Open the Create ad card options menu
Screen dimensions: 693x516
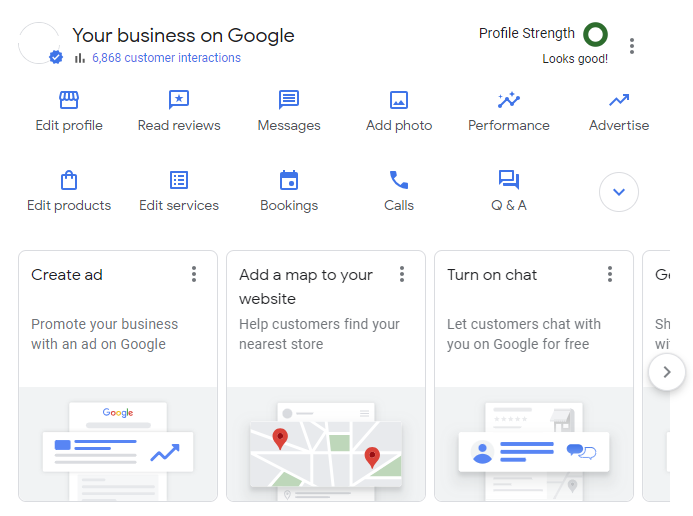194,274
